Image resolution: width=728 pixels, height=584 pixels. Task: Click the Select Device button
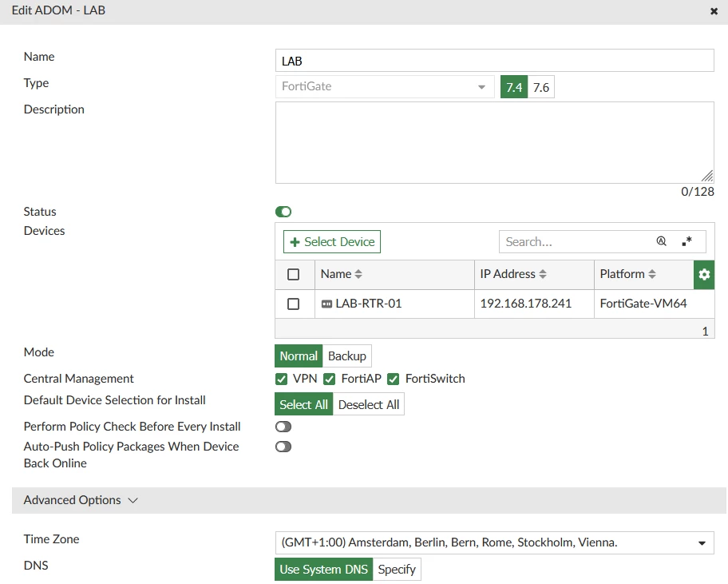[x=332, y=241]
